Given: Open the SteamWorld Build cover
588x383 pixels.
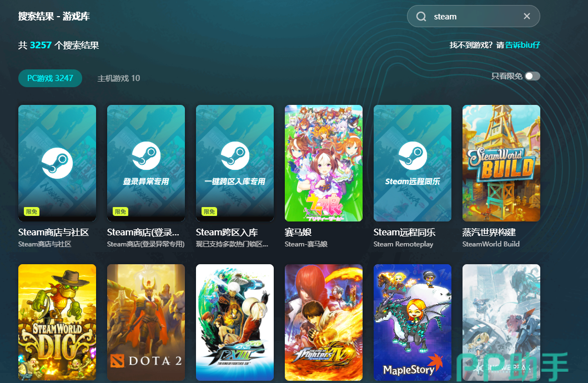Looking at the screenshot, I should click(x=501, y=163).
